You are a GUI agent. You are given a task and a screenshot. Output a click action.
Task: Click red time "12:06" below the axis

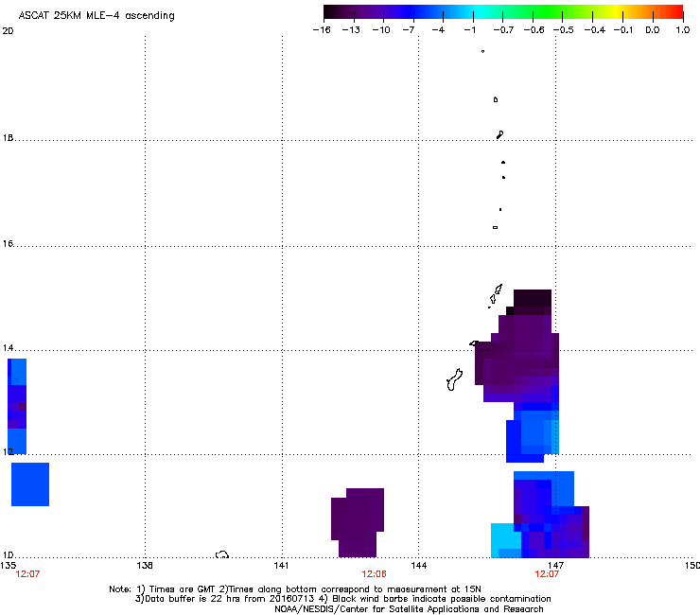pyautogui.click(x=374, y=574)
